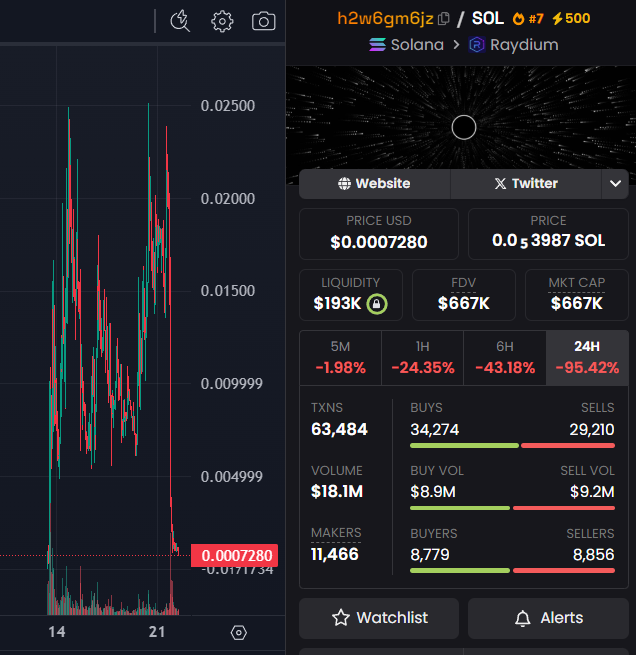Image resolution: width=636 pixels, height=655 pixels.
Task: Click the 0.02500 price axis label
Action: (228, 106)
